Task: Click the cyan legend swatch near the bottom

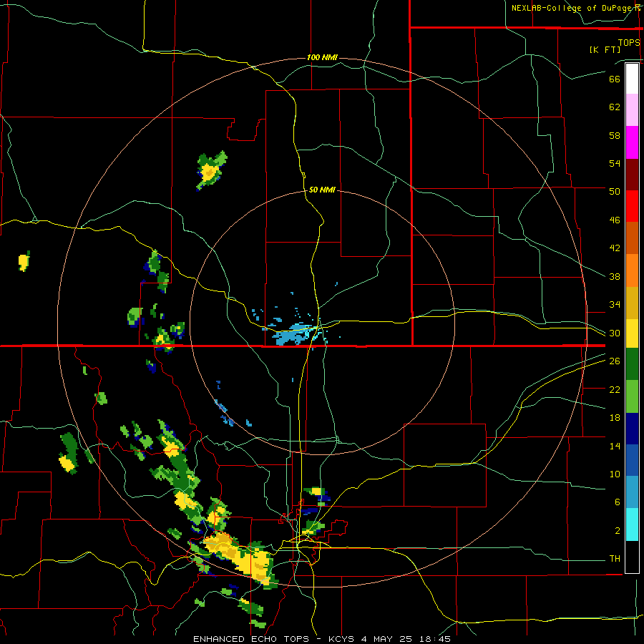Action: coord(632,525)
